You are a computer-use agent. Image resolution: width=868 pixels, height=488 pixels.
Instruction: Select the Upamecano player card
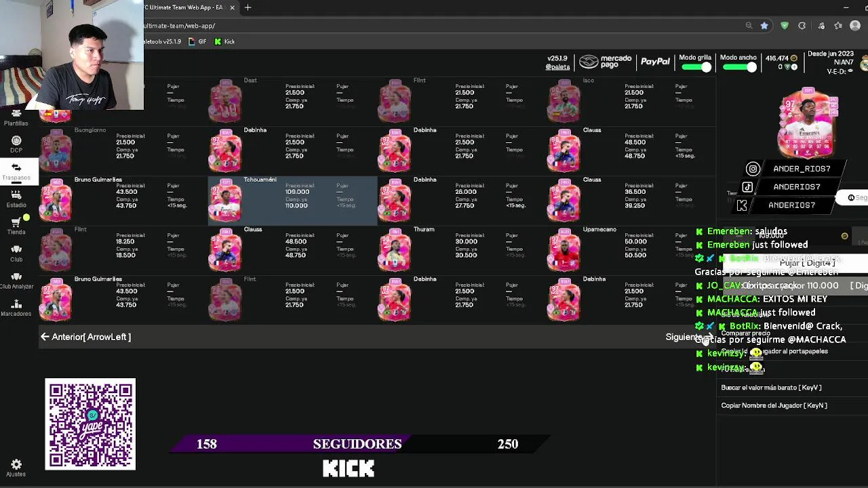click(564, 250)
